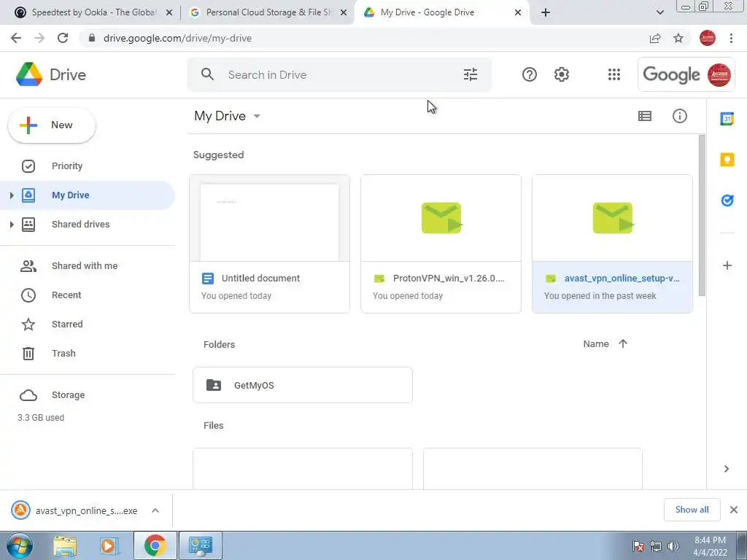The width and height of the screenshot is (747, 560).
Task: Click the magnifier search icon
Action: coord(207,74)
